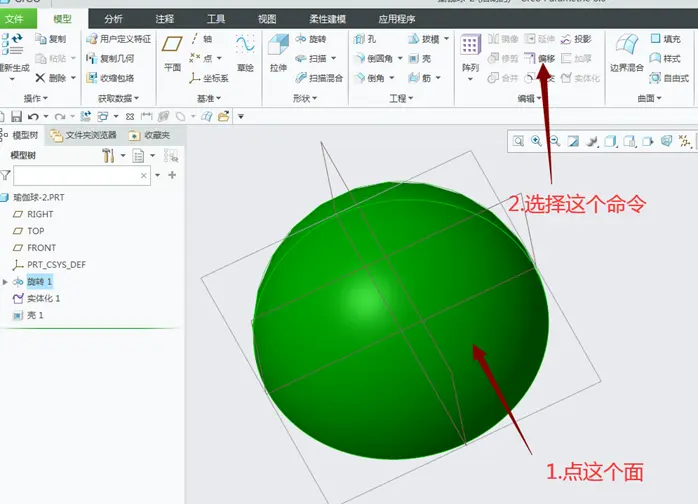
Task: Select the 偏移 offset command
Action: coord(540,58)
